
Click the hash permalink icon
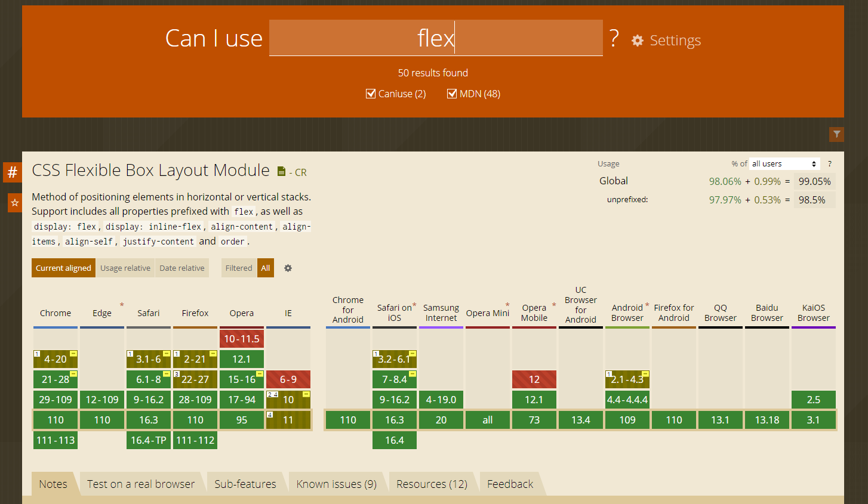point(13,172)
